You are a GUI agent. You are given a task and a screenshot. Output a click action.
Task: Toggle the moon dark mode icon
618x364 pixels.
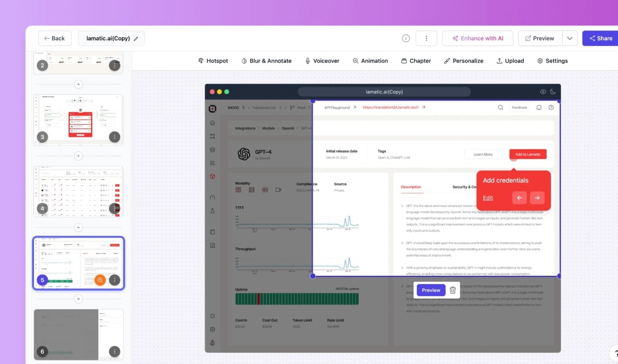(553, 92)
